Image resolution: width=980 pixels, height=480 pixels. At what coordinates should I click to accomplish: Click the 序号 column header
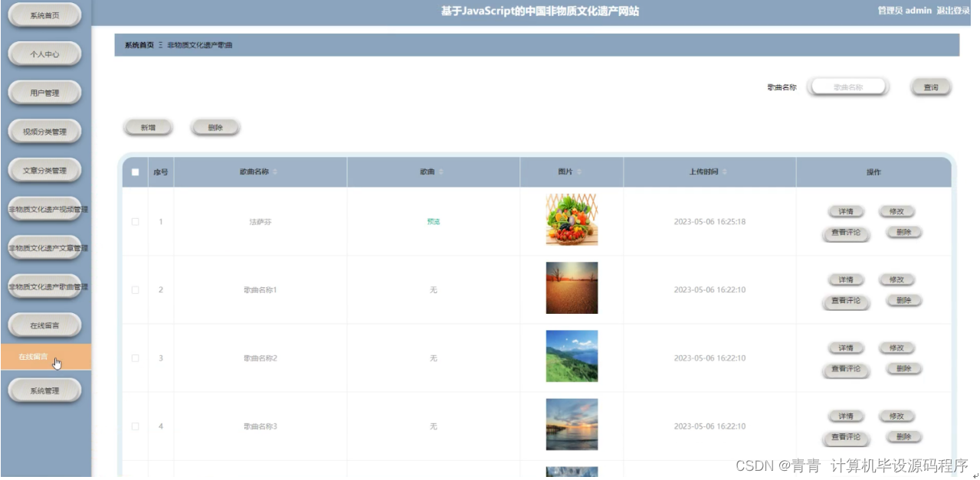[x=161, y=172]
